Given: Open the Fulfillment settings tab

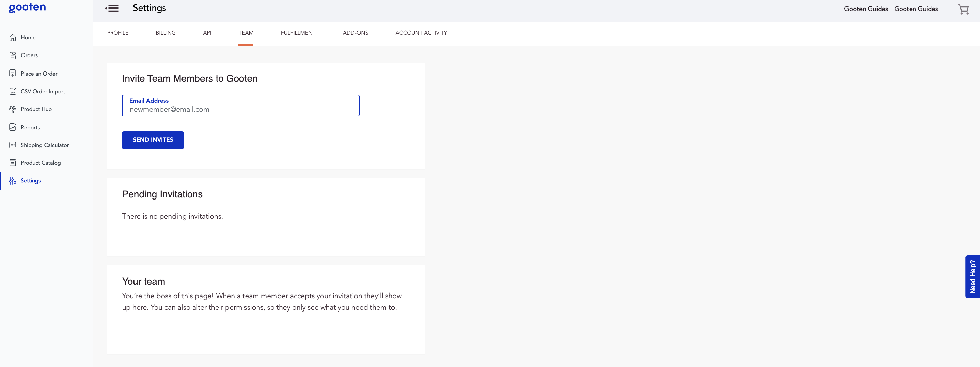Looking at the screenshot, I should (298, 33).
